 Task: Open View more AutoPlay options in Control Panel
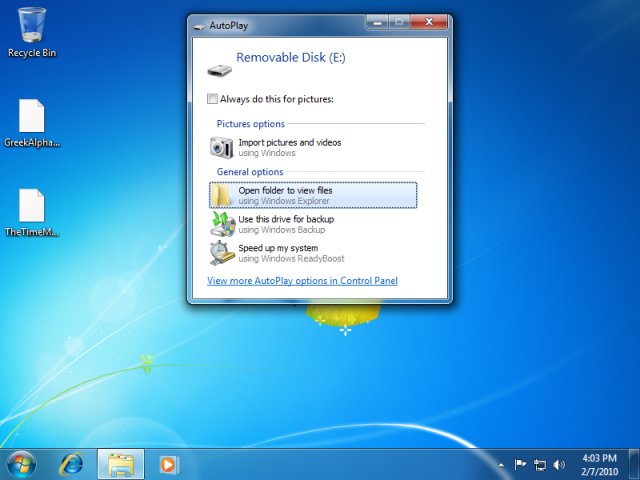click(x=302, y=281)
